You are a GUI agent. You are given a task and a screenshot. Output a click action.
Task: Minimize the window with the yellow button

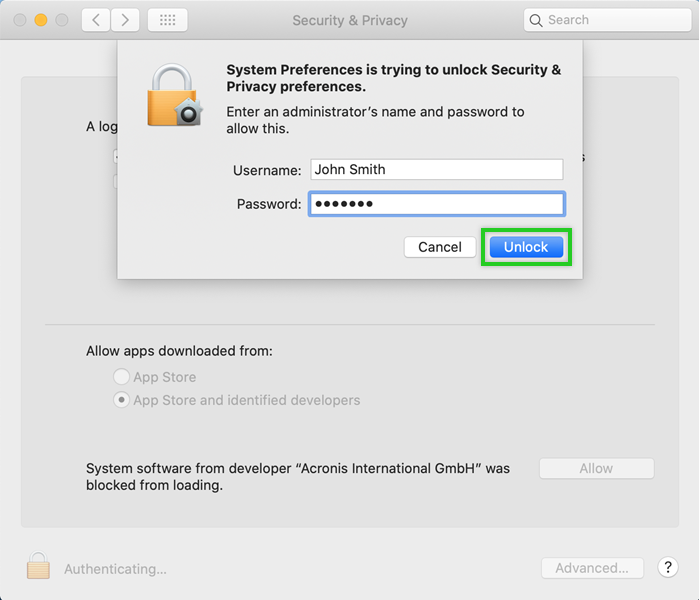41,20
